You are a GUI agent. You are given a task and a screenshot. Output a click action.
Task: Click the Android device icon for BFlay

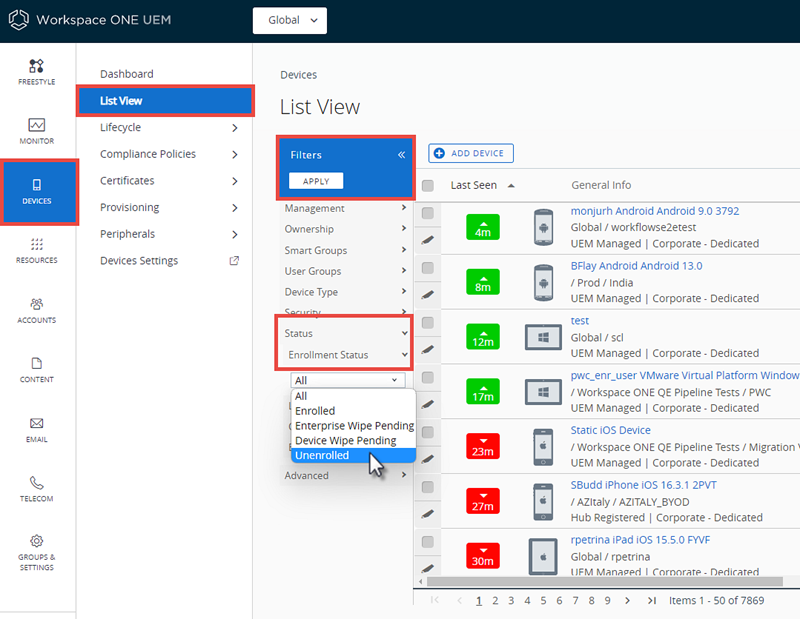click(543, 282)
